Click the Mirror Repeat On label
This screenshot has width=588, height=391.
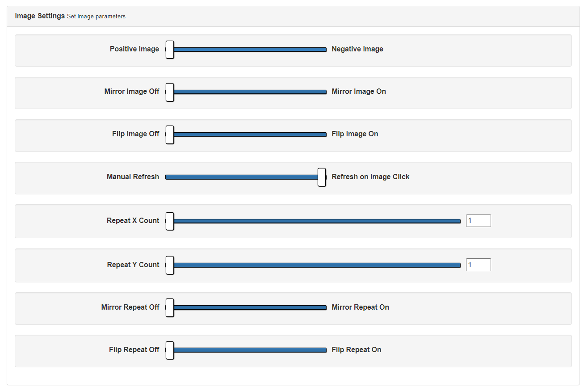pos(360,307)
